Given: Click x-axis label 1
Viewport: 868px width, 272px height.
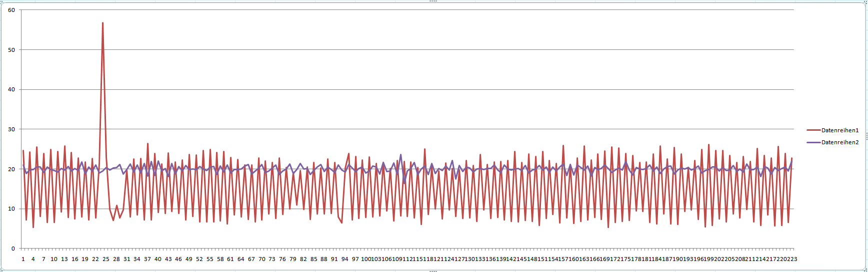Looking at the screenshot, I should (23, 259).
